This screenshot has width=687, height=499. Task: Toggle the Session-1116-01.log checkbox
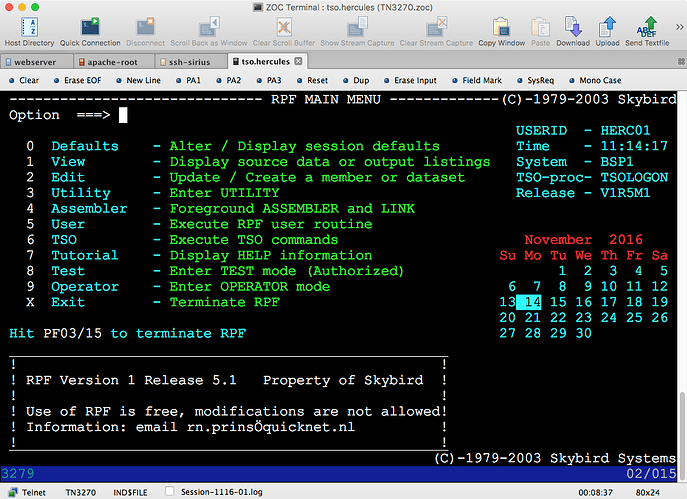170,492
